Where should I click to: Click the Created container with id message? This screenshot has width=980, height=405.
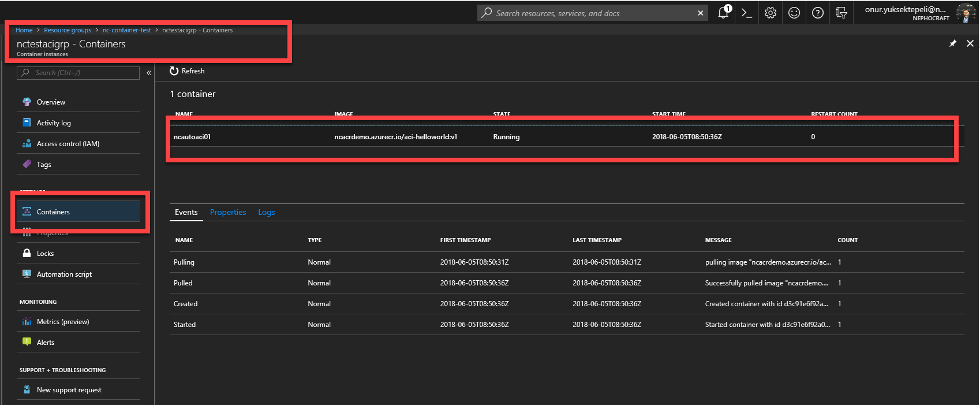point(766,304)
